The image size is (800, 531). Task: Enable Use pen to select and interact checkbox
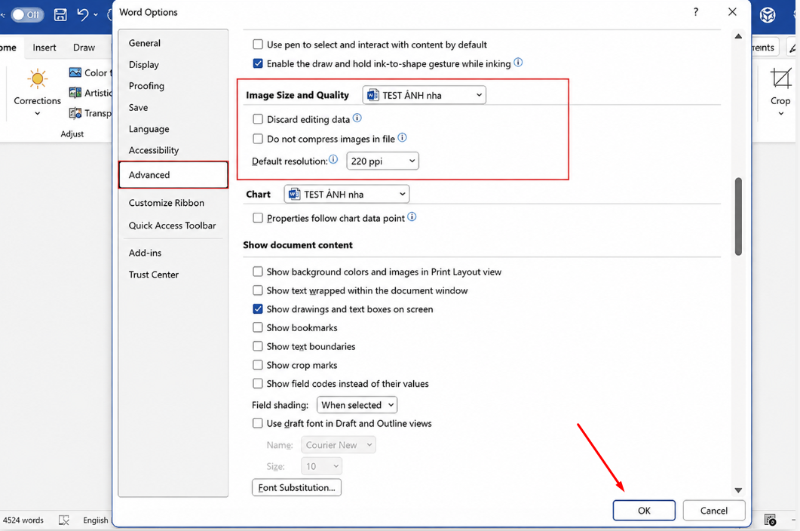tap(258, 44)
